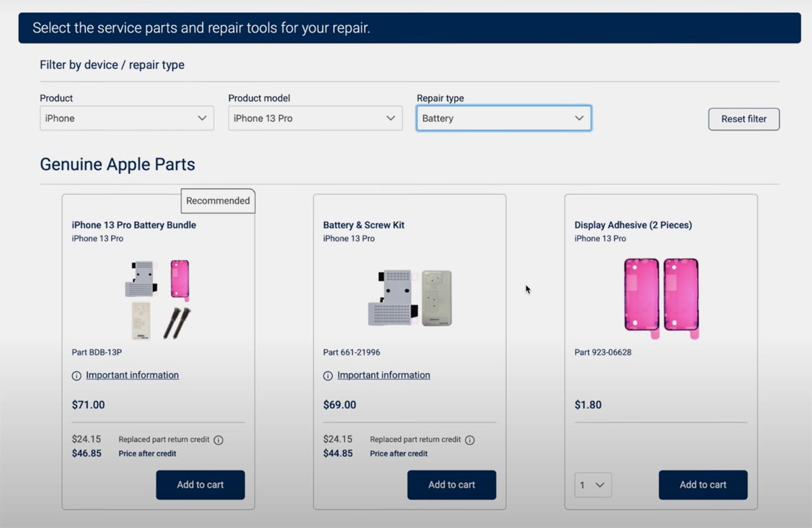Add iPhone 13 Pro Battery Bundle to cart

click(x=200, y=485)
